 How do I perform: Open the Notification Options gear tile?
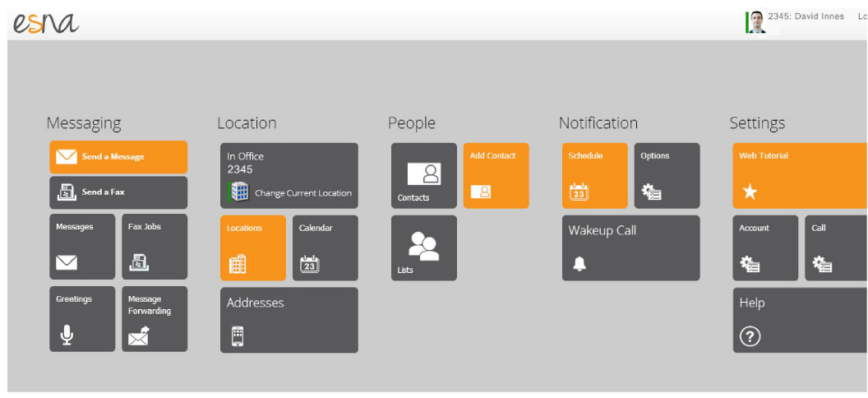click(x=667, y=176)
